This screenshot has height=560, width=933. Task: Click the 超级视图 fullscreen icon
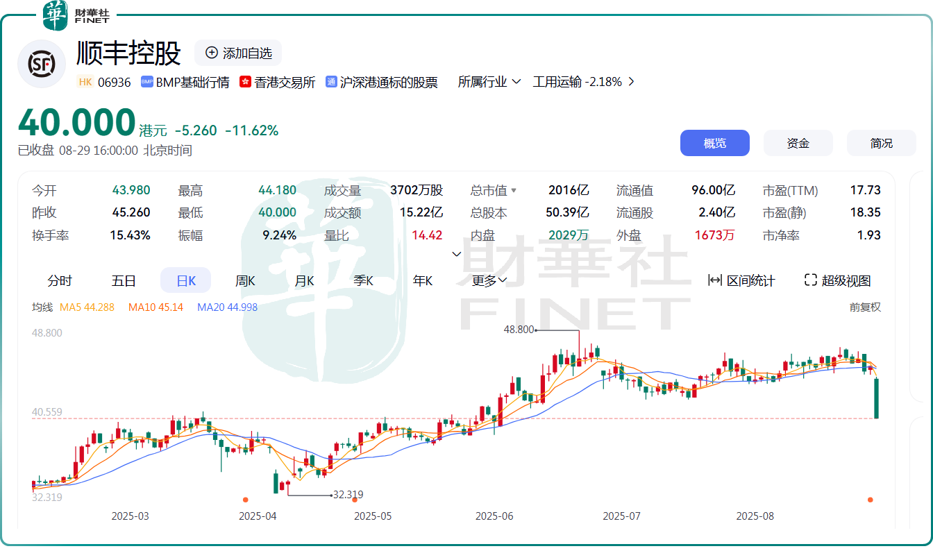coord(810,280)
